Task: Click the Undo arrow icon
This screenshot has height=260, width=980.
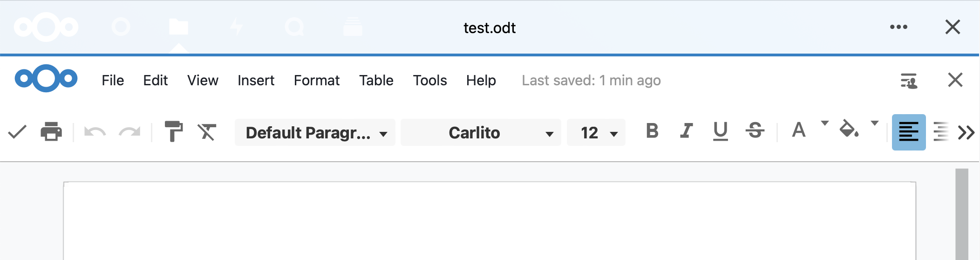Action: (95, 132)
